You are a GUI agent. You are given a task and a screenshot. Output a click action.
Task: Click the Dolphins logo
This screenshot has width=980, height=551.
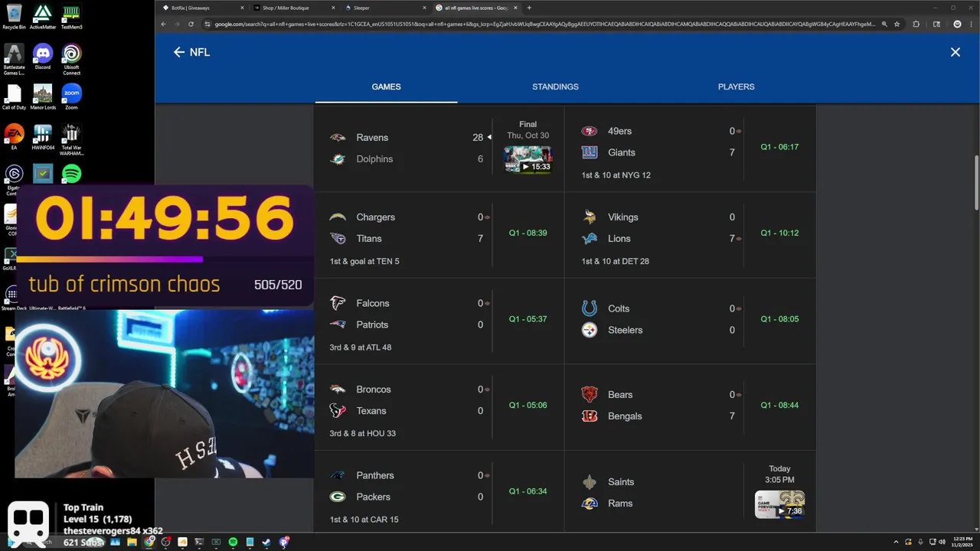coord(337,159)
